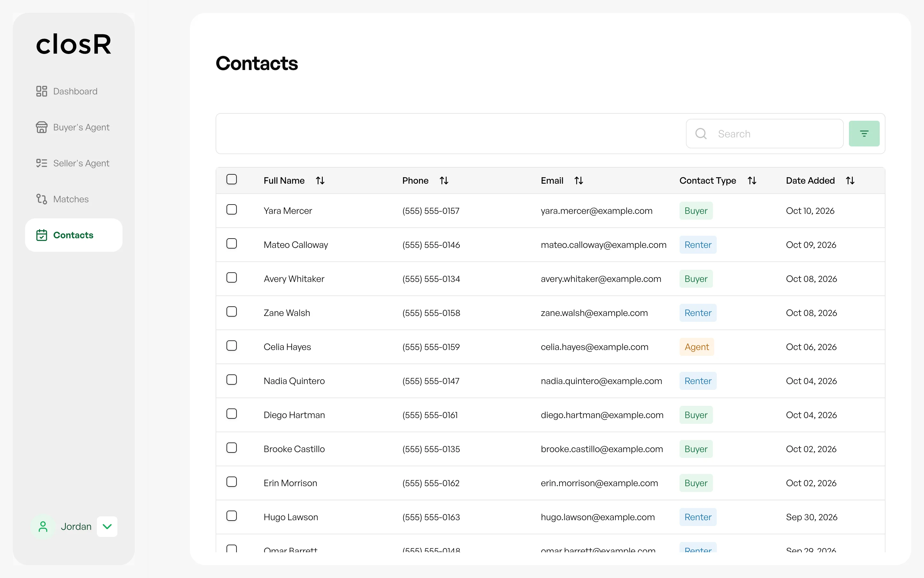Click phone number (555) 555-0157
Viewport: 924px width, 578px height.
point(431,211)
